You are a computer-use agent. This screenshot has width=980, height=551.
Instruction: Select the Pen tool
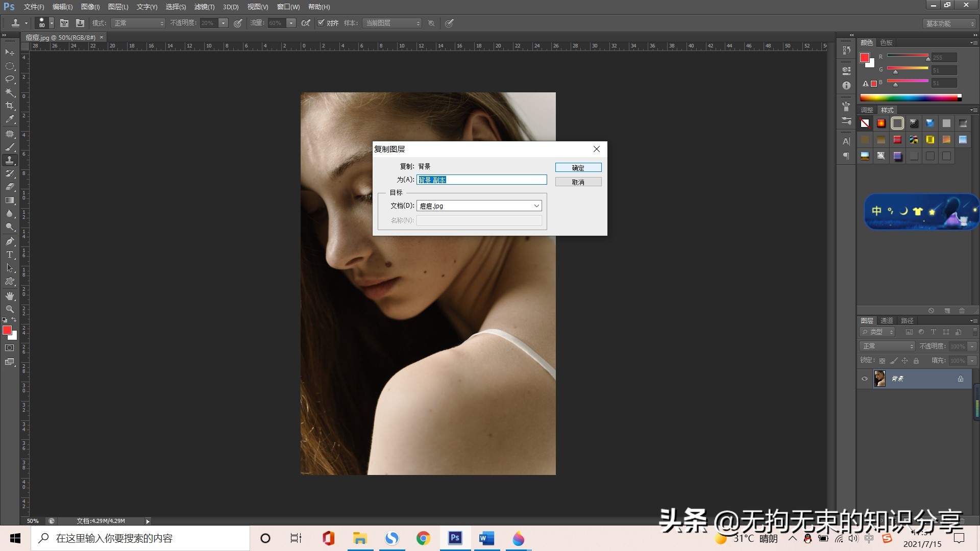(x=10, y=241)
